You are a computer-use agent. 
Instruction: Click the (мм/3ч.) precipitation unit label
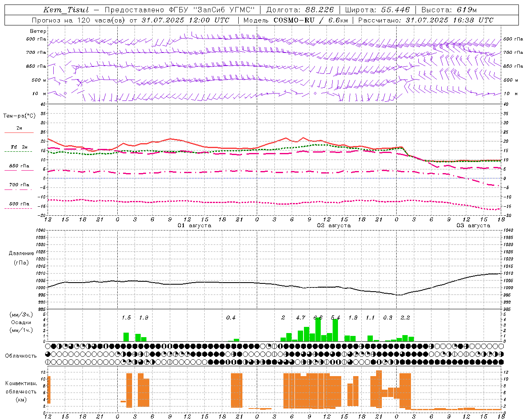21,315
